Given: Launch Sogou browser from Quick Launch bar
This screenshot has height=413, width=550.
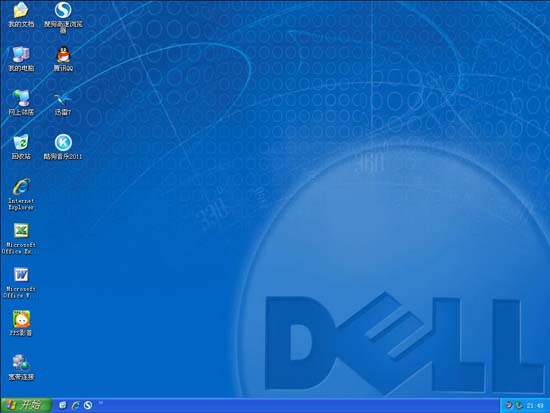Looking at the screenshot, I should coord(88,405).
